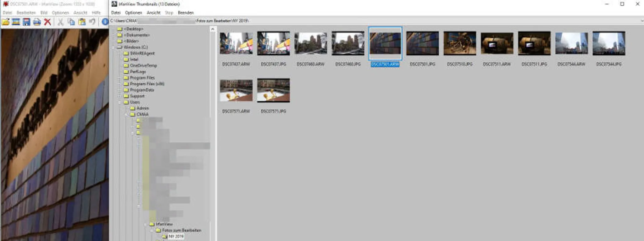The image size is (644, 241).
Task: Select <Bilder> folder in tree
Action: point(131,41)
